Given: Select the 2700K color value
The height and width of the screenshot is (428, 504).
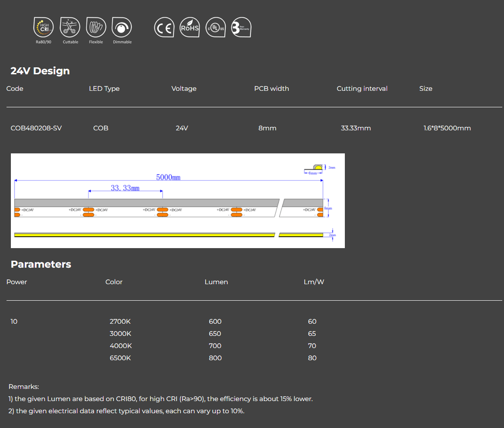Looking at the screenshot, I should pyautogui.click(x=120, y=322).
